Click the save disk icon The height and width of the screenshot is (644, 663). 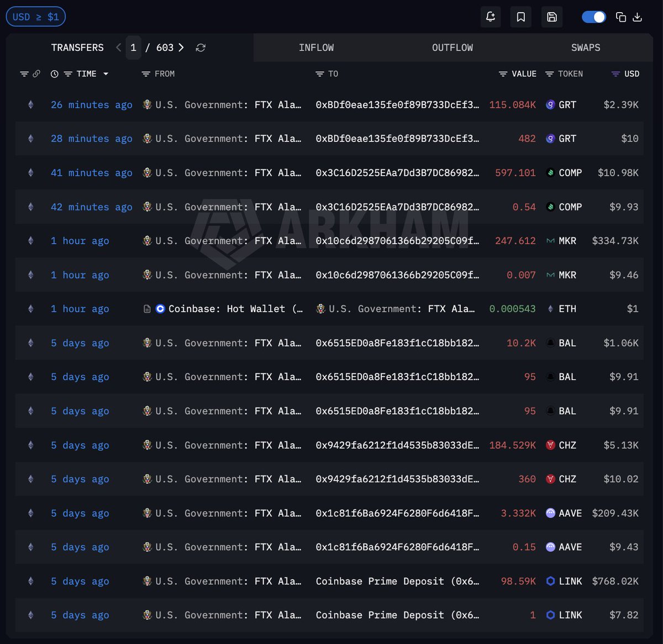[552, 17]
